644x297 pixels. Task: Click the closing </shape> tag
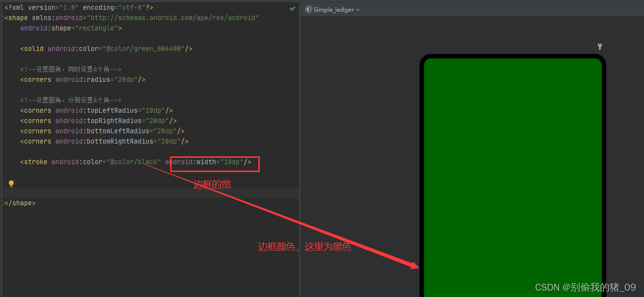click(20, 203)
